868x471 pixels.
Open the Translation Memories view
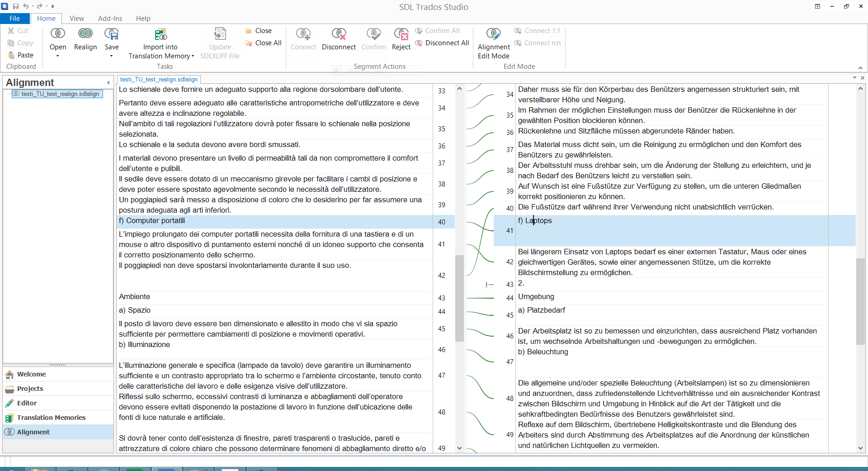tap(51, 418)
